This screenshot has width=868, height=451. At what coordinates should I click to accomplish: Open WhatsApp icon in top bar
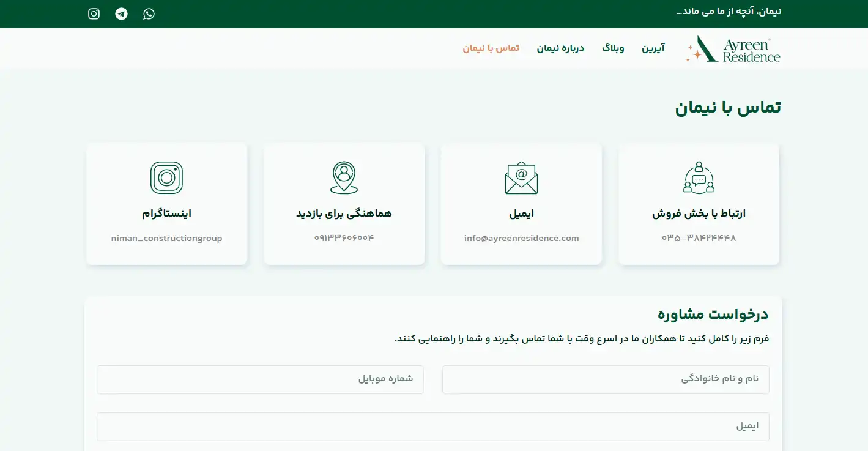coord(149,13)
